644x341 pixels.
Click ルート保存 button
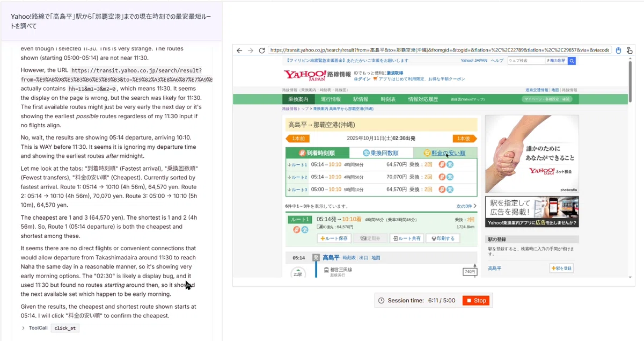(335, 238)
